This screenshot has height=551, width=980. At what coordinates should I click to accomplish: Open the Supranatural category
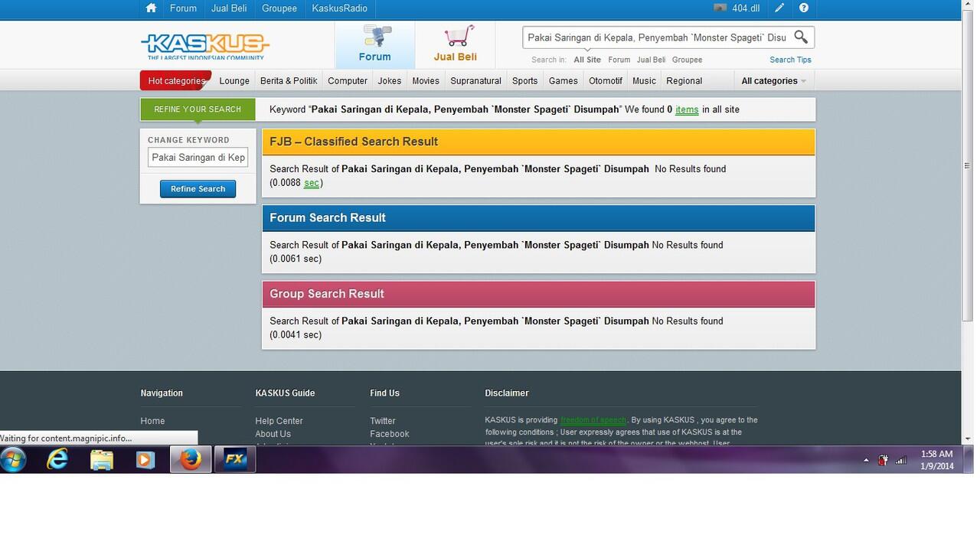click(x=476, y=81)
